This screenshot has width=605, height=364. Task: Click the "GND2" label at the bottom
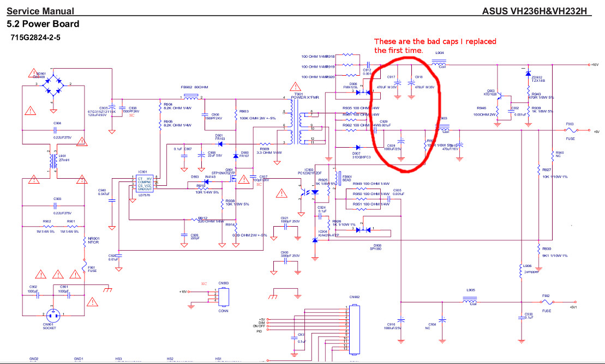(x=34, y=359)
